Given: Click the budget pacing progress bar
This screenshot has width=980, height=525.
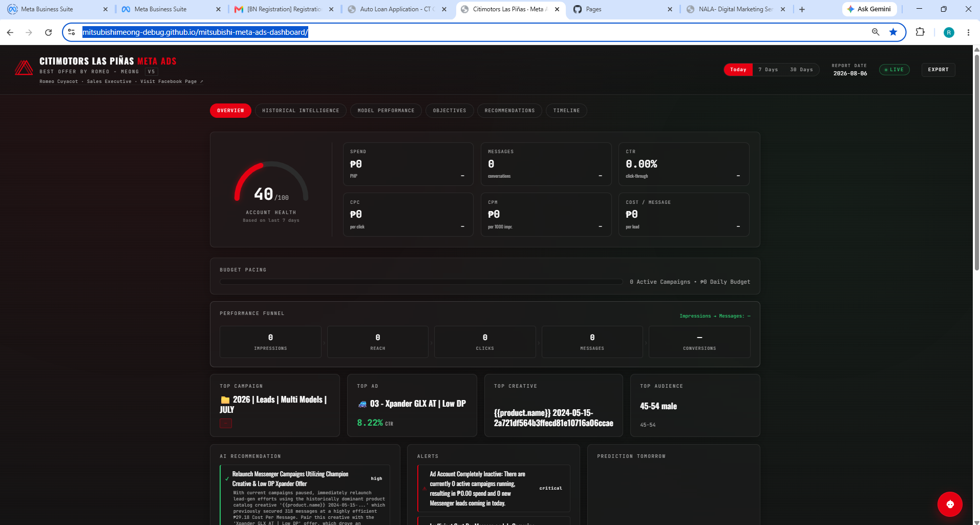Looking at the screenshot, I should click(421, 282).
